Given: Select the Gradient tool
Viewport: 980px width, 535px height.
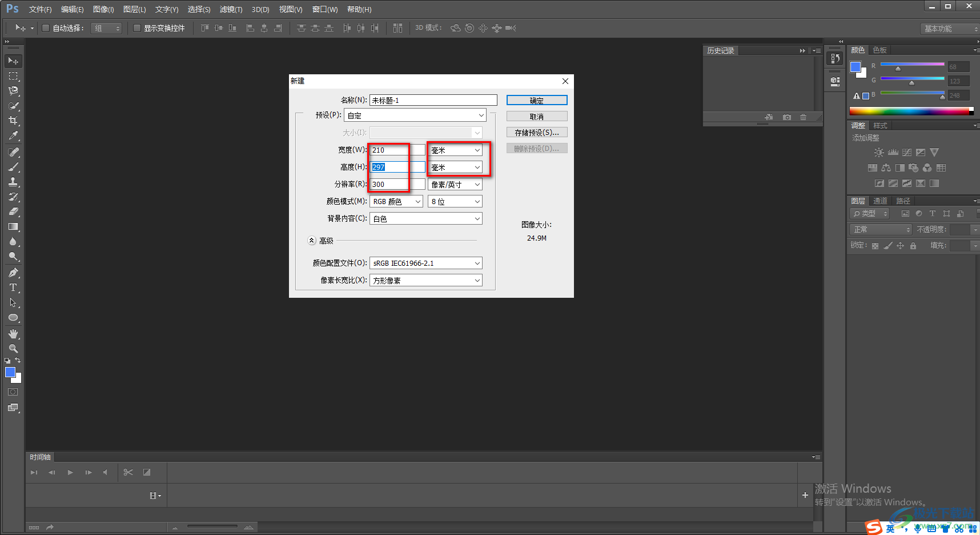Looking at the screenshot, I should pyautogui.click(x=13, y=226).
